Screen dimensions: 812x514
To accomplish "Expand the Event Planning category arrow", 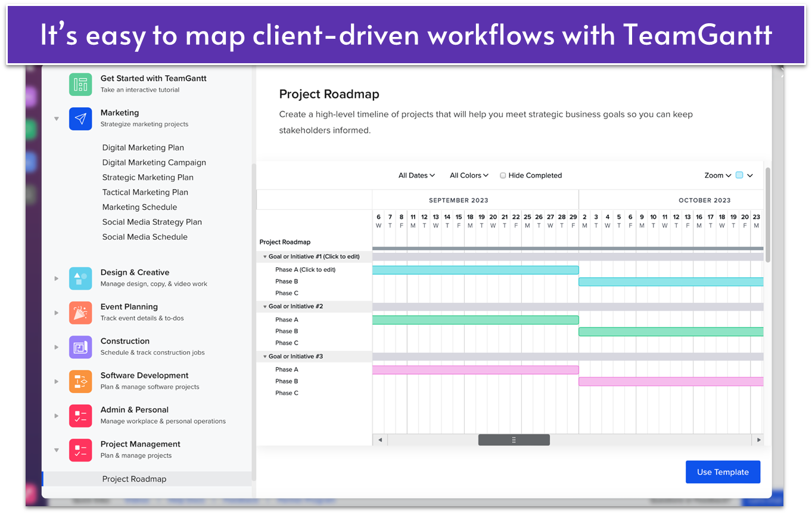I will (x=57, y=312).
